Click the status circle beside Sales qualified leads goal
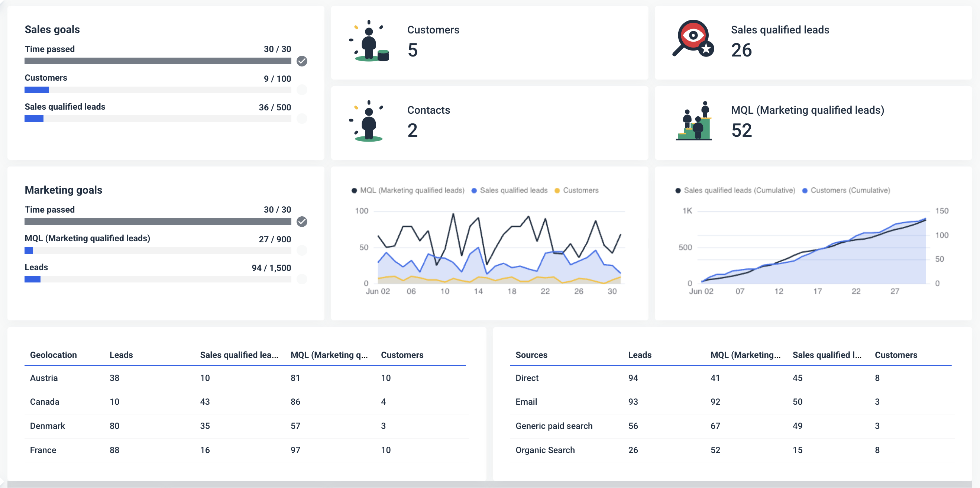This screenshot has height=488, width=980. pyautogui.click(x=302, y=119)
